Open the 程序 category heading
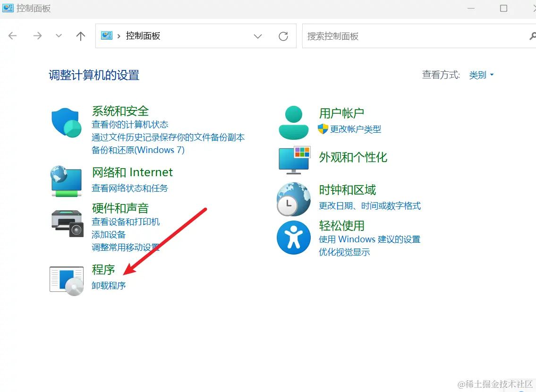 pos(103,270)
